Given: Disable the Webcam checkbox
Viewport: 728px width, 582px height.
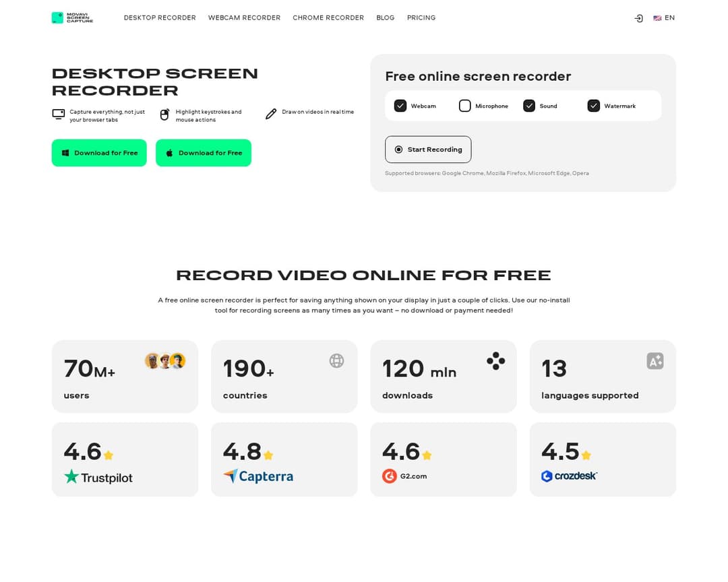Looking at the screenshot, I should coord(400,106).
